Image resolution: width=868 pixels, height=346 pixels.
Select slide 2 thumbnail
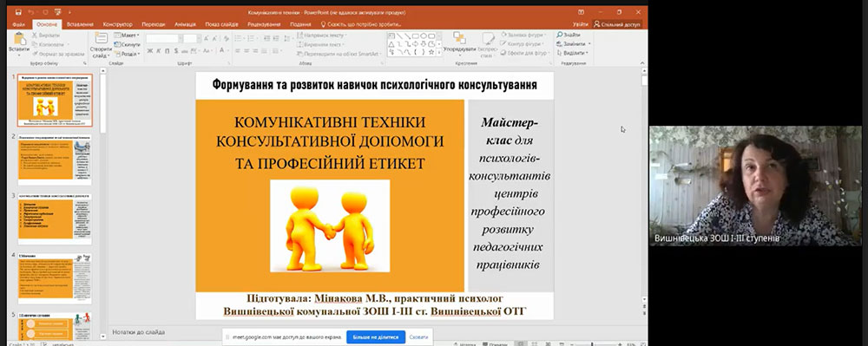55,160
